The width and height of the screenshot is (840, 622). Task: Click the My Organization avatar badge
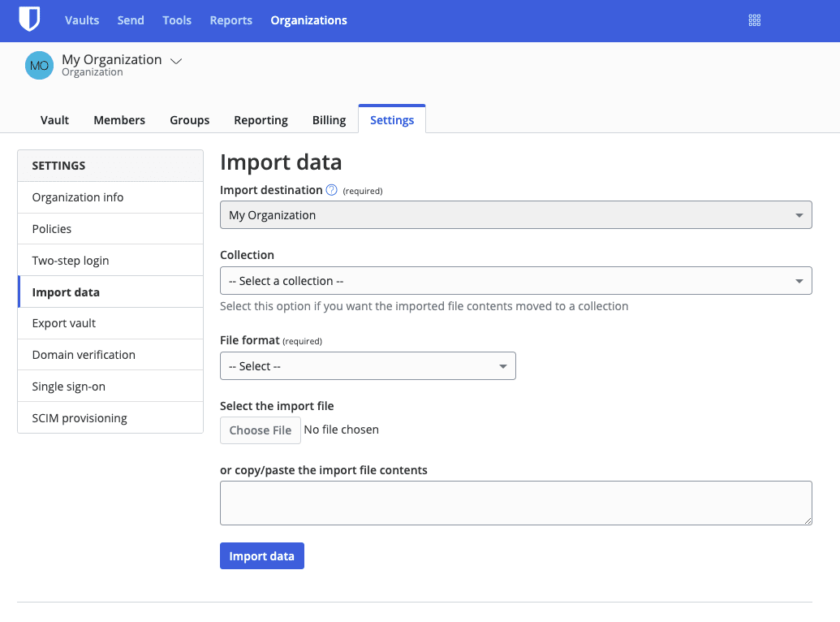click(x=38, y=65)
